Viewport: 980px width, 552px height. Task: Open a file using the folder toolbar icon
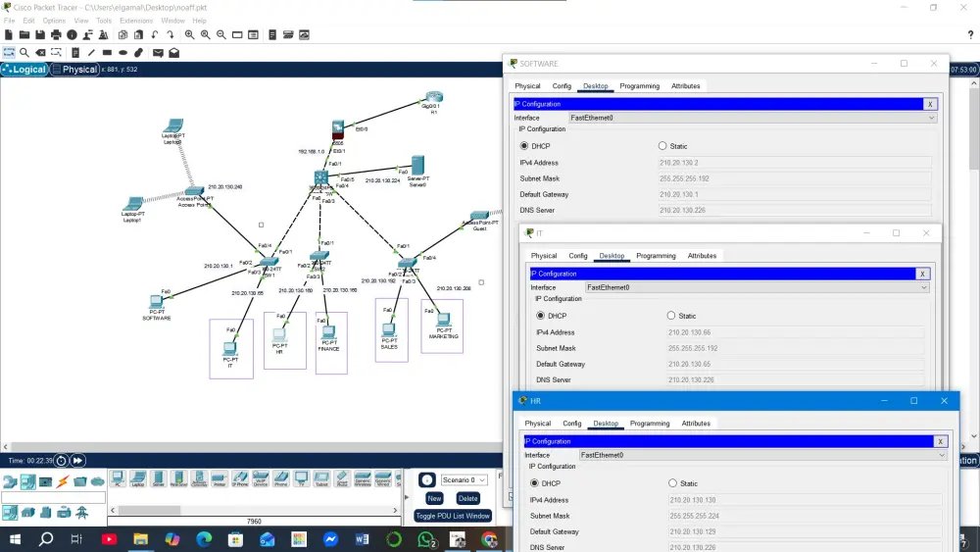(x=24, y=35)
